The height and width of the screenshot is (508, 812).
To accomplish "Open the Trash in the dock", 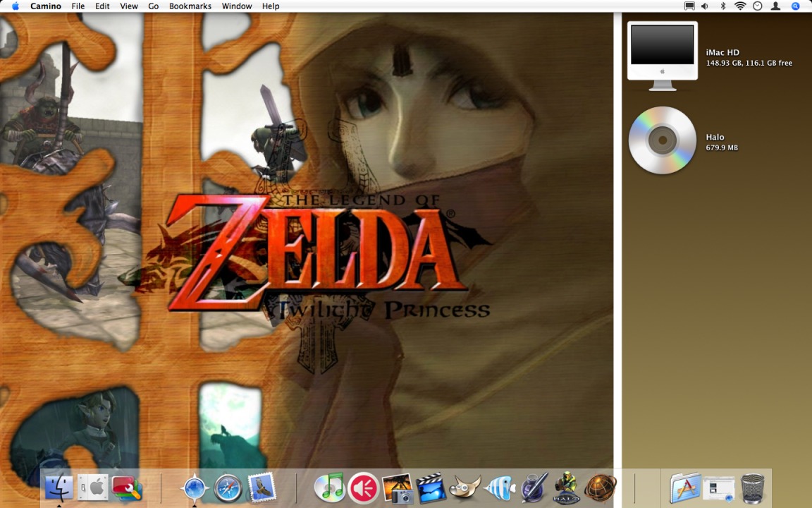I will click(753, 488).
